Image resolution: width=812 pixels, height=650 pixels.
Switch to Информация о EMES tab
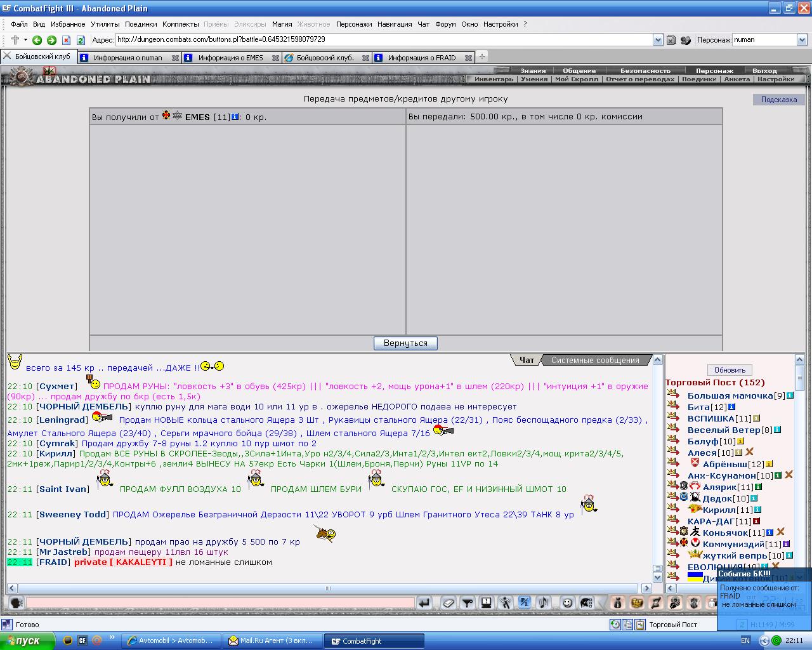click(231, 58)
